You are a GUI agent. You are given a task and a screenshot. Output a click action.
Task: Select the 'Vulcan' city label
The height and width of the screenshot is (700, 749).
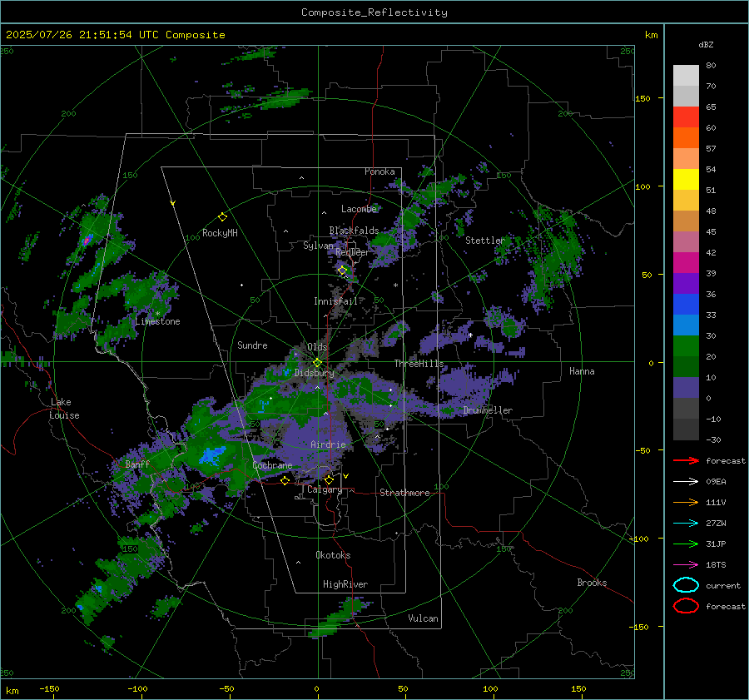[423, 618]
